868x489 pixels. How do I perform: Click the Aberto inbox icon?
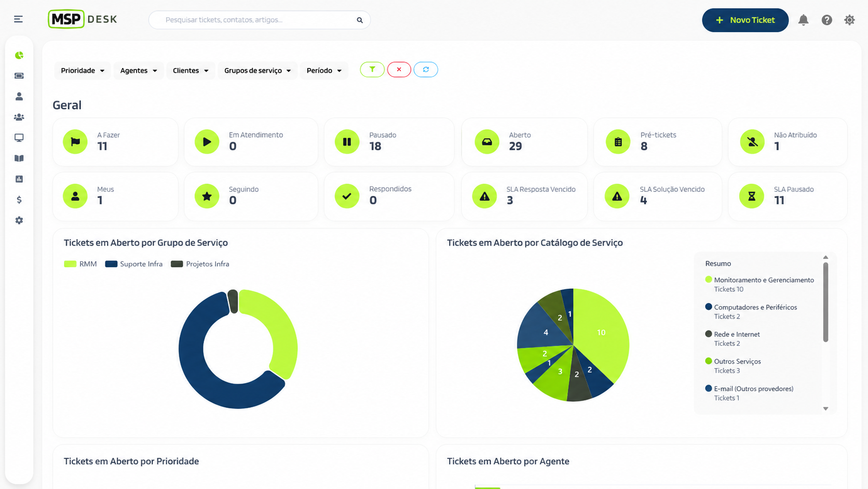[487, 142]
